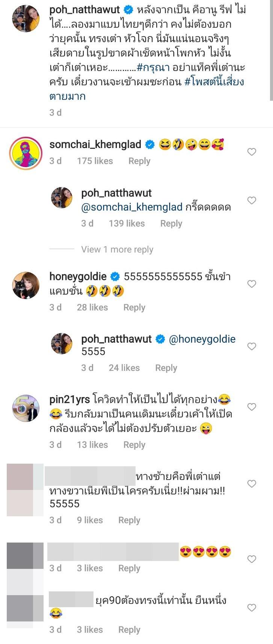The width and height of the screenshot is (273, 644).
Task: Tap heart icon on honeygoldie's comment
Action: (x=252, y=284)
